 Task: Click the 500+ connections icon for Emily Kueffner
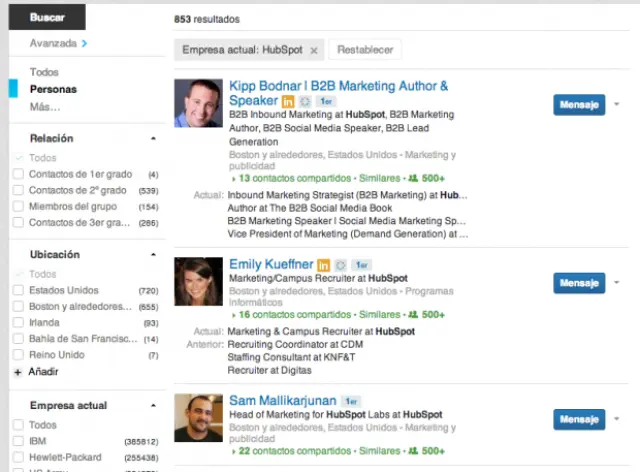pos(414,314)
